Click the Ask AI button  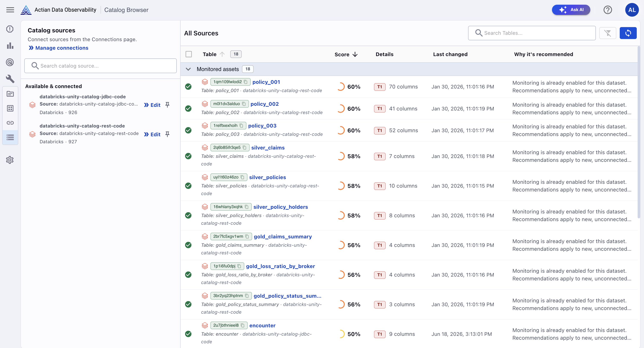click(x=571, y=10)
